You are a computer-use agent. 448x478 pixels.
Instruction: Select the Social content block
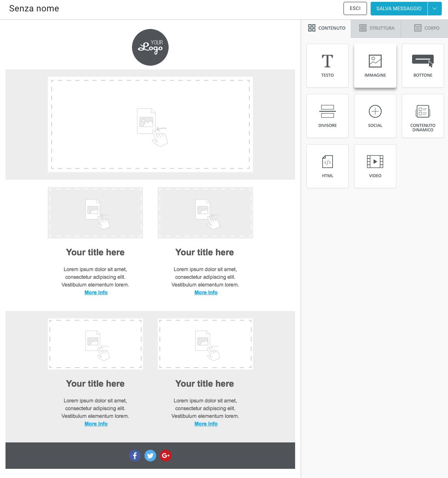375,116
